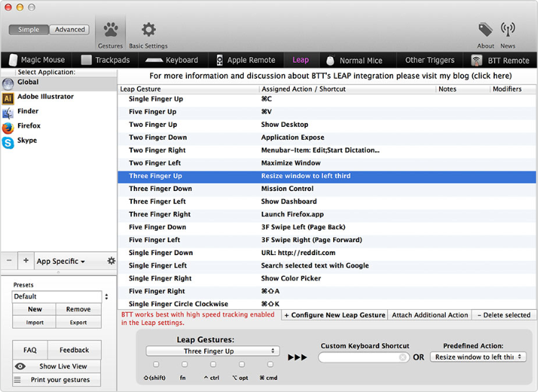Open the Leap Gestures dropdown
This screenshot has width=538, height=392.
[x=212, y=351]
